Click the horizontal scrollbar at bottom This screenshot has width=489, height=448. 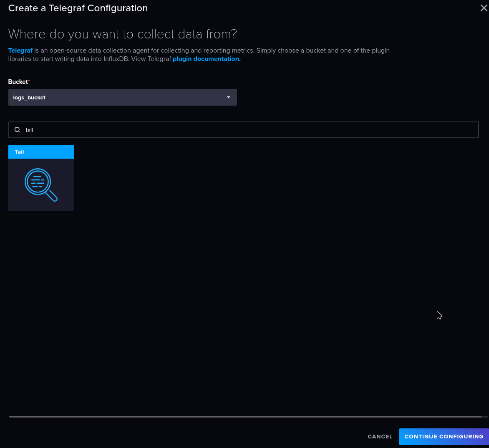(x=245, y=416)
